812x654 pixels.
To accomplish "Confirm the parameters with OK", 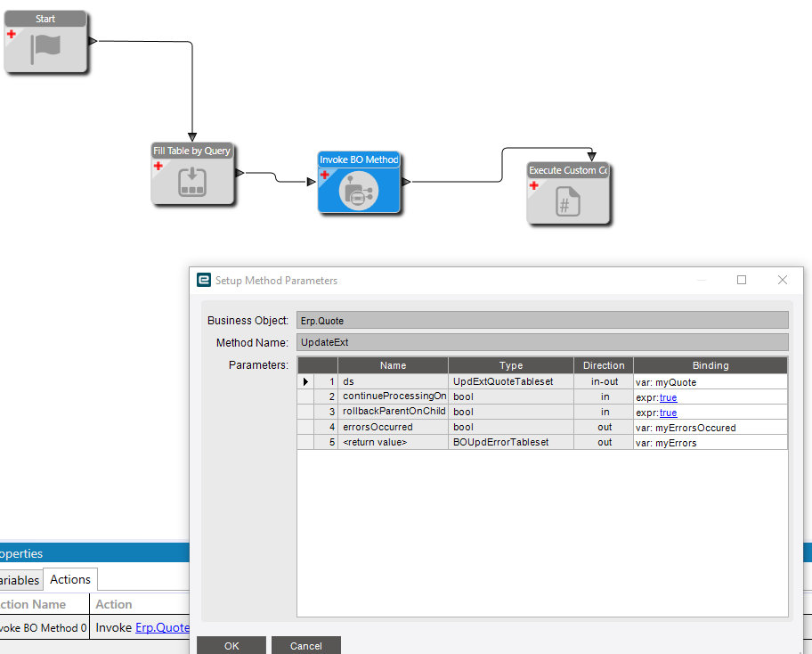I will coord(231,646).
